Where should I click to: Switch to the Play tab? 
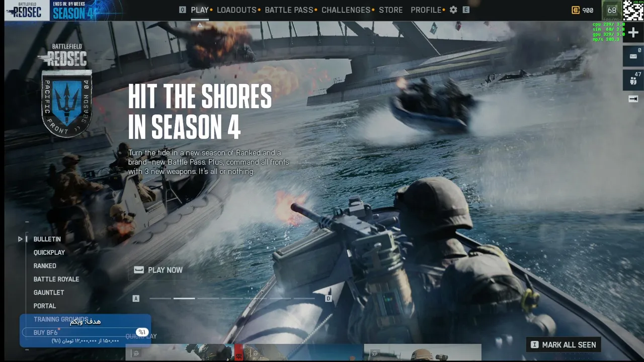point(200,10)
